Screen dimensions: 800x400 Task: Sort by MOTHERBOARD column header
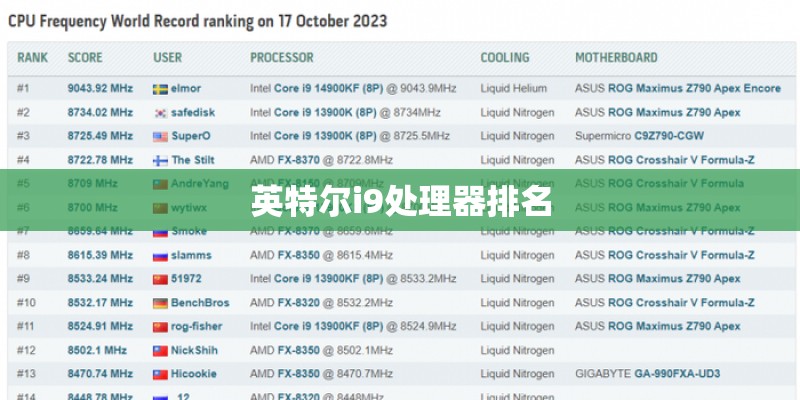[x=616, y=58]
